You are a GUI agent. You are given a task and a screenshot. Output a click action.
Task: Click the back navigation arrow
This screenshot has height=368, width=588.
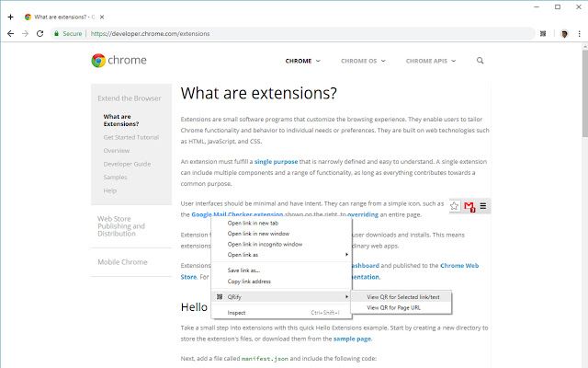10,33
